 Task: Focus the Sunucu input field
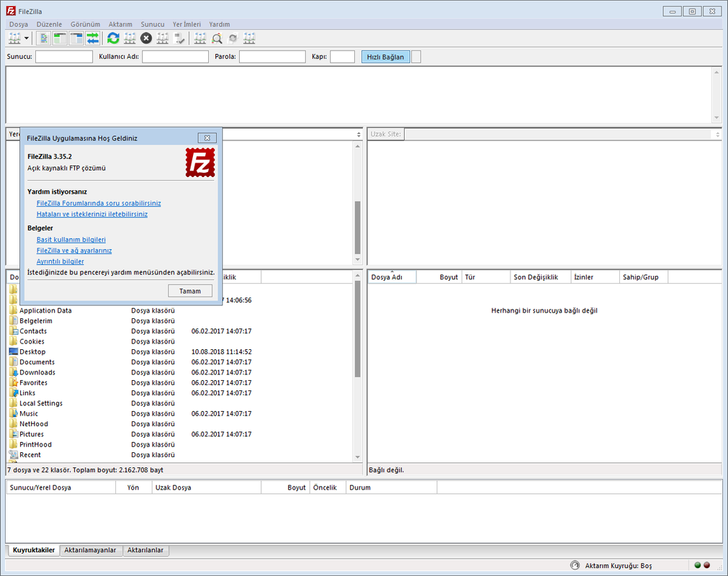pyautogui.click(x=64, y=57)
